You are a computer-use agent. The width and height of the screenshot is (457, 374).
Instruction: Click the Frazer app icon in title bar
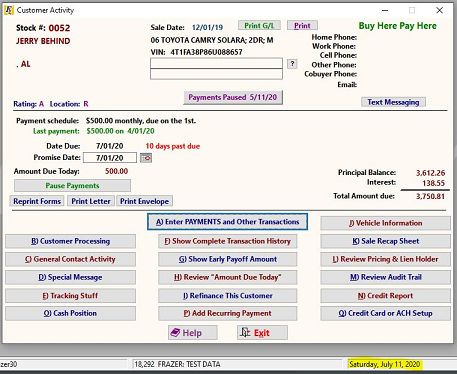9,10
